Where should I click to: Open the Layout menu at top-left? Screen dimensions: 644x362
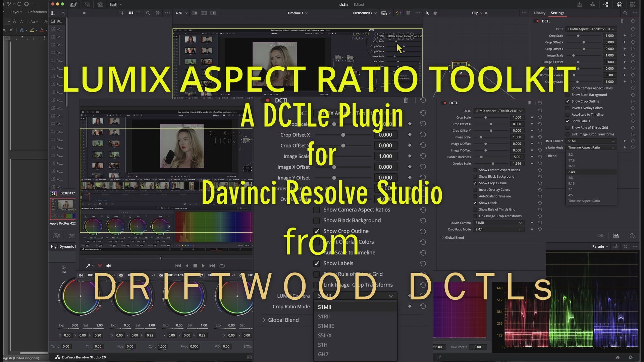click(x=16, y=12)
